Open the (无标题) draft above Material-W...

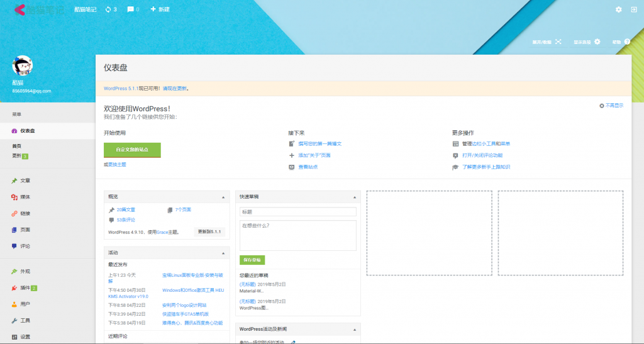tap(248, 284)
